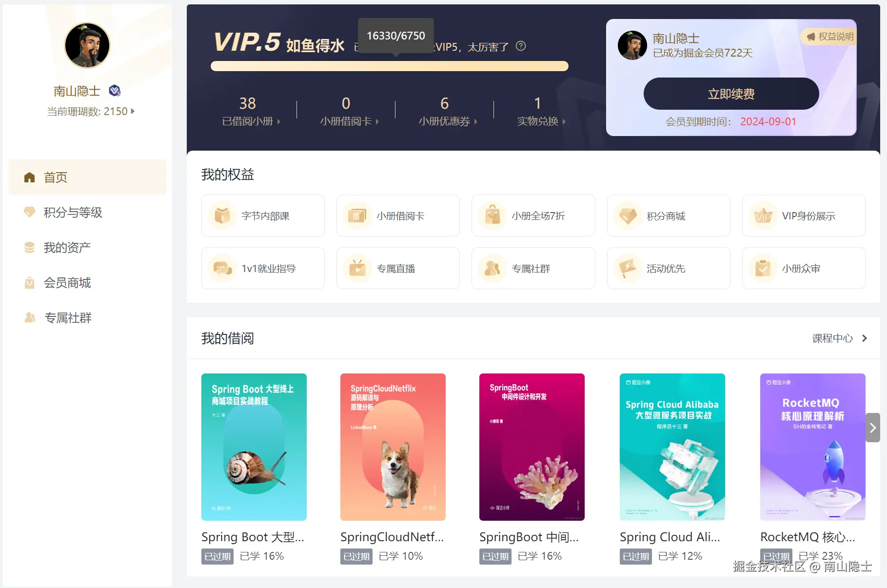Viewport: 887px width, 588px height.
Task: Open the 字节内部课 benefit icon
Action: [222, 216]
